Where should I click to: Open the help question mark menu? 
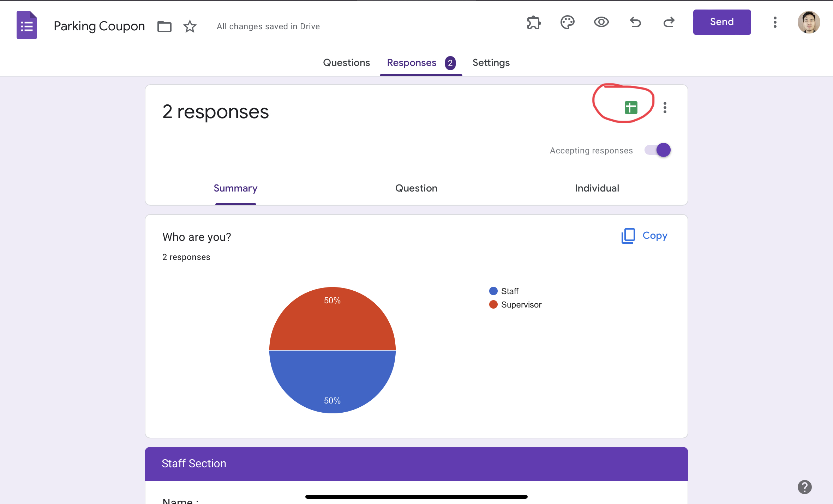point(804,487)
